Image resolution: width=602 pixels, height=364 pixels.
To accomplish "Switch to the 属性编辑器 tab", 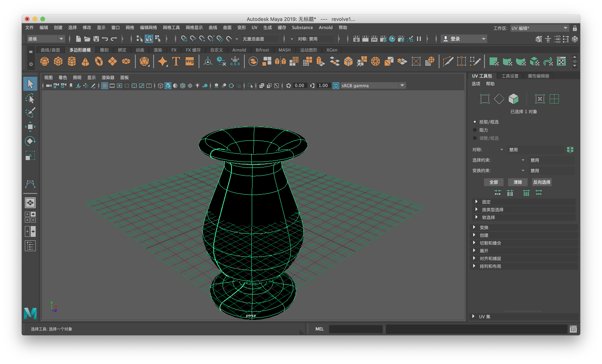I will click(x=538, y=76).
